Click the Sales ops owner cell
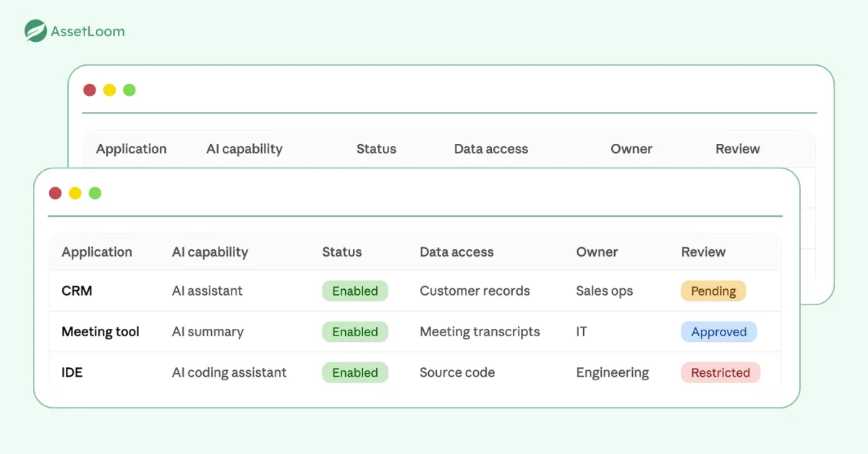This screenshot has width=868, height=454. [605, 291]
